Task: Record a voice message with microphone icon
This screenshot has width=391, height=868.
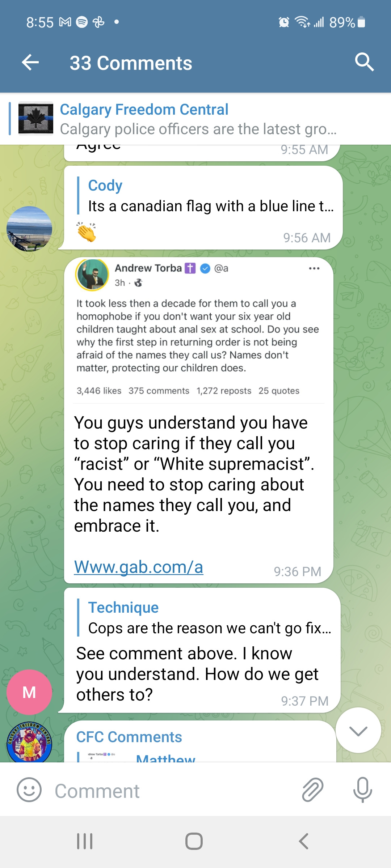Action: [x=362, y=790]
